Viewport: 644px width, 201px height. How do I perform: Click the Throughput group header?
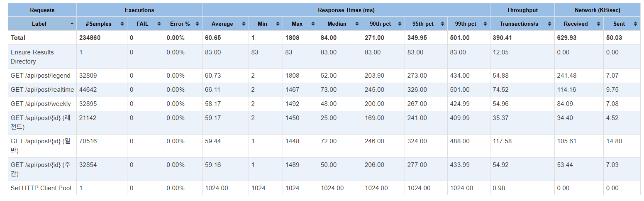coord(522,10)
